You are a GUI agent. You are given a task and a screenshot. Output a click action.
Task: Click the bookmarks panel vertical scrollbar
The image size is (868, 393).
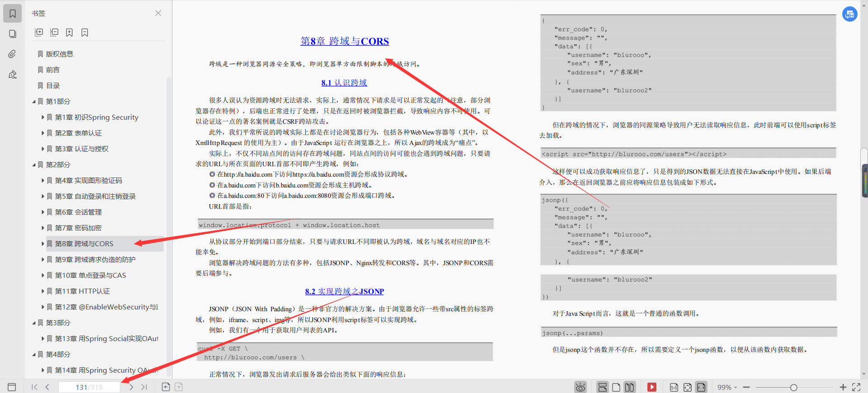(169, 226)
